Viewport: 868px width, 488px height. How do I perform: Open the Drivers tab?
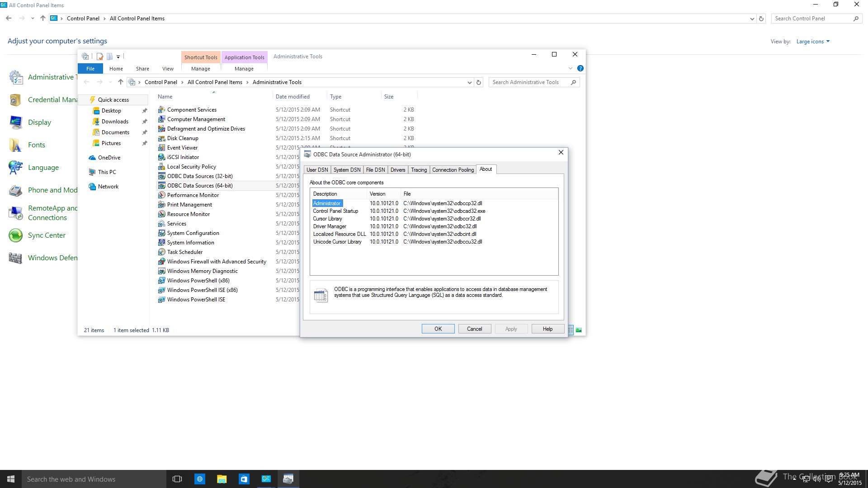point(398,170)
